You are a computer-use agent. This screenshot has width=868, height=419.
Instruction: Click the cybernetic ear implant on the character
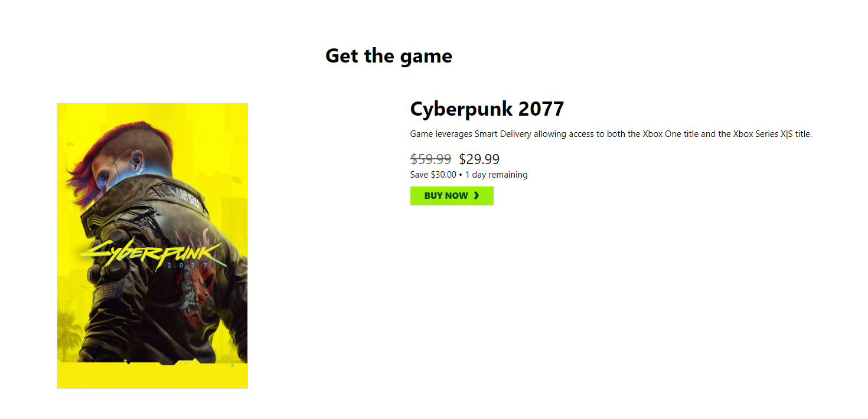[137, 159]
